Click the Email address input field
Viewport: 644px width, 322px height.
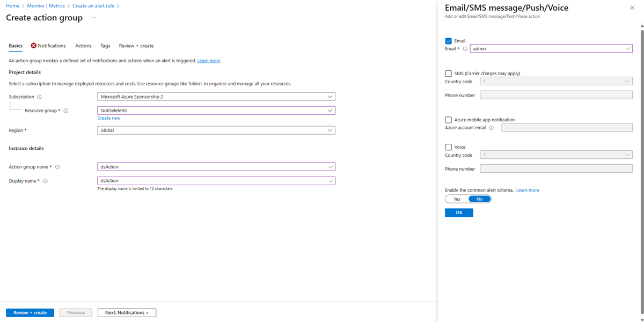[547, 49]
